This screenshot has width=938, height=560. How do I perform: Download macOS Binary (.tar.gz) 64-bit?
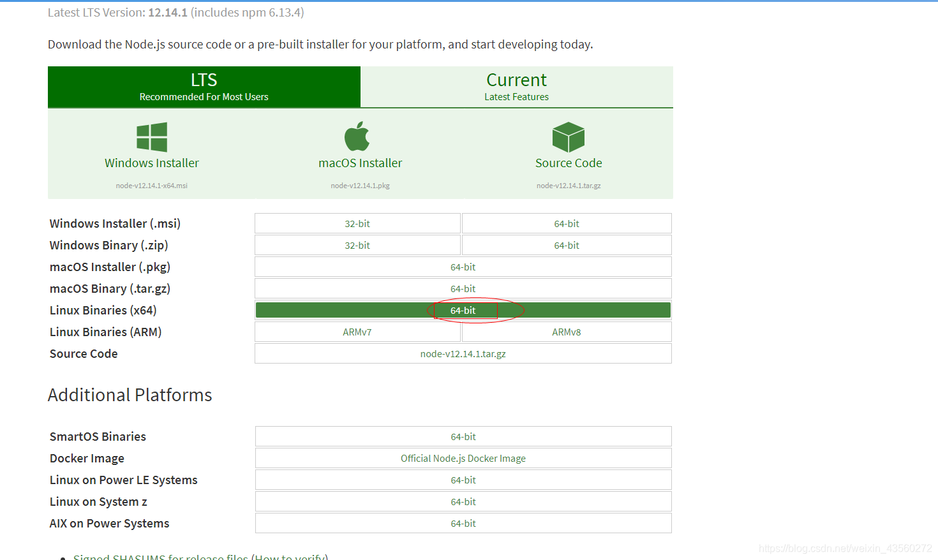pos(463,289)
